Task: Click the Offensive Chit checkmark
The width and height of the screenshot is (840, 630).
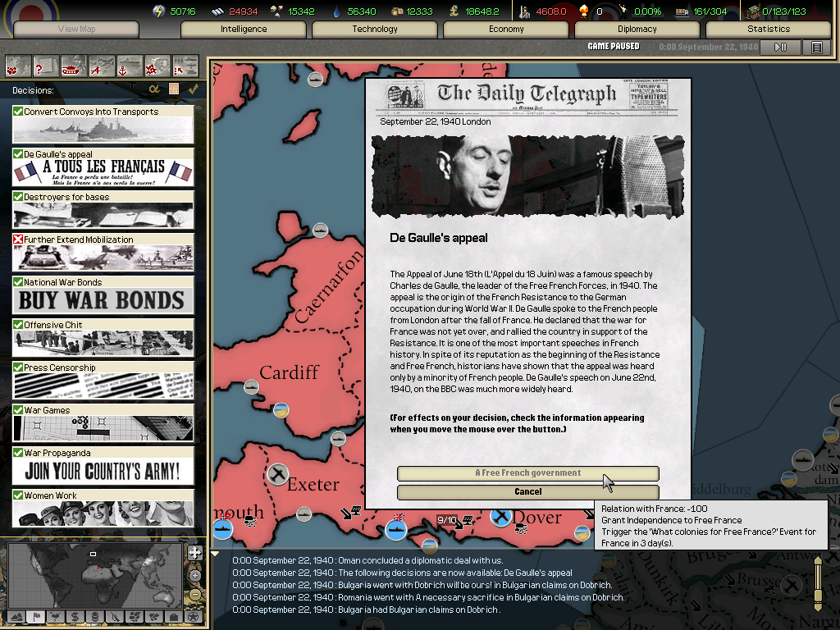Action: tap(18, 325)
